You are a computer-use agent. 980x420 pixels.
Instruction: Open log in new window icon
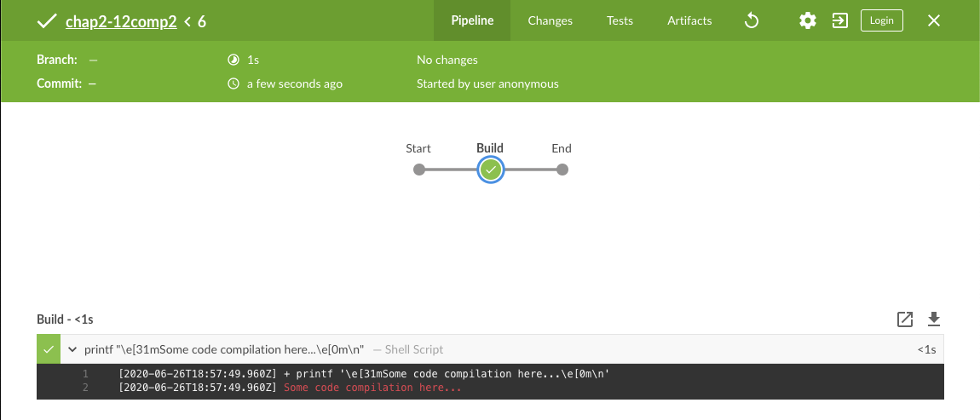[x=905, y=319]
